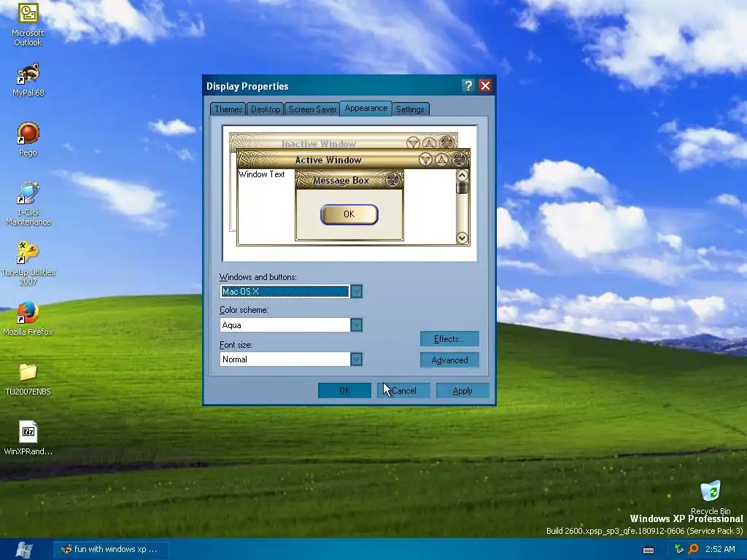Viewport: 747px width, 560px height.
Task: Select the TuneUp Utilities 2007 icon
Action: (28, 263)
